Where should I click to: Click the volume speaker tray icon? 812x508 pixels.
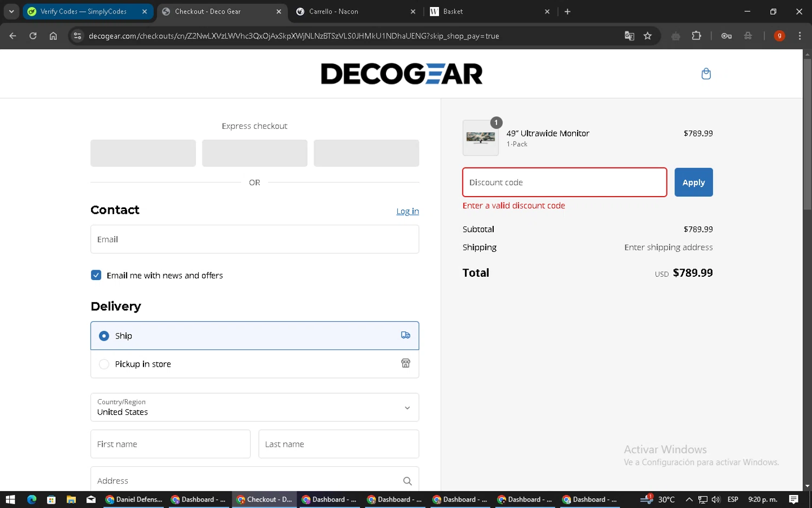point(716,499)
